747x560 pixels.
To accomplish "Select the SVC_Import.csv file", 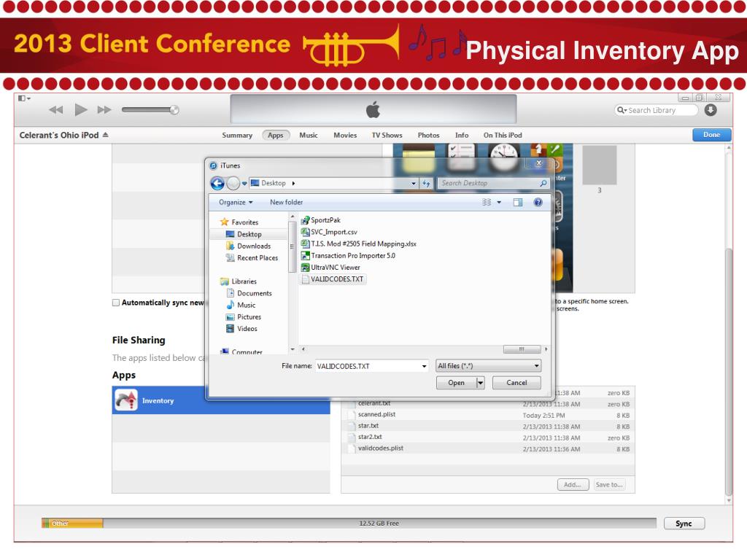I will [329, 232].
